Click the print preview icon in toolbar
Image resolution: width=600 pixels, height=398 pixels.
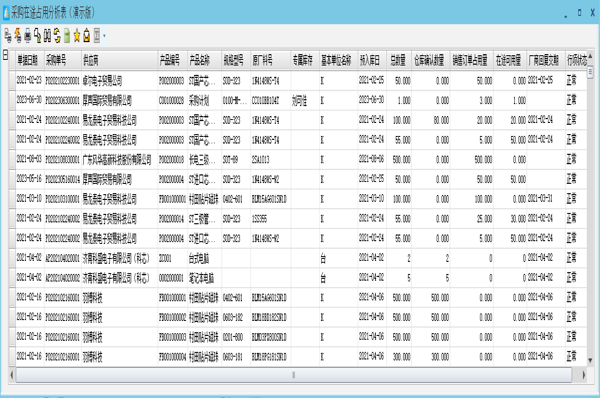(x=8, y=36)
